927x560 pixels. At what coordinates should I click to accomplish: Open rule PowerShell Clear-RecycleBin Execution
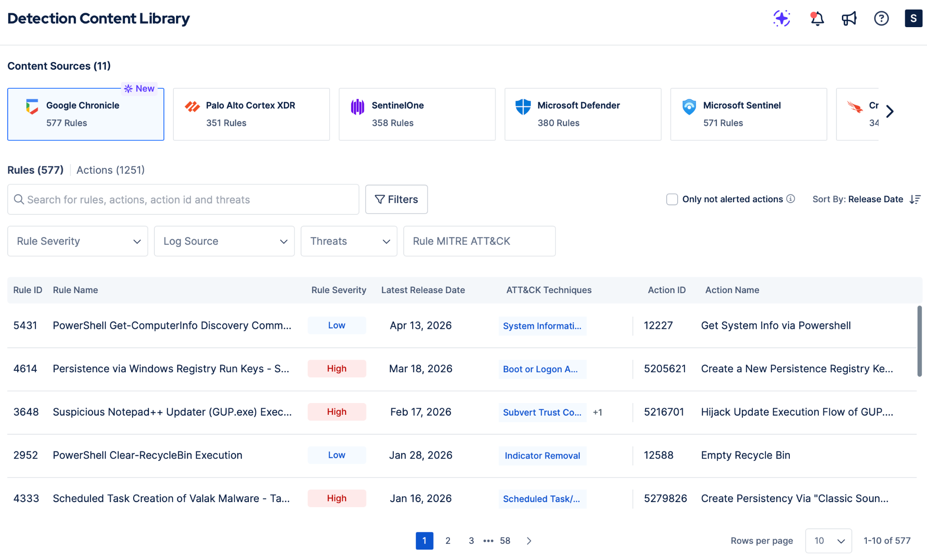point(148,455)
